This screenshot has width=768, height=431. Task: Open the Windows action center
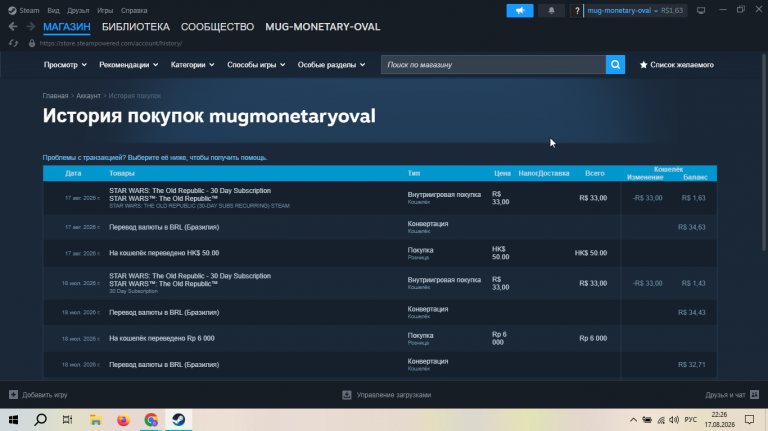click(749, 420)
